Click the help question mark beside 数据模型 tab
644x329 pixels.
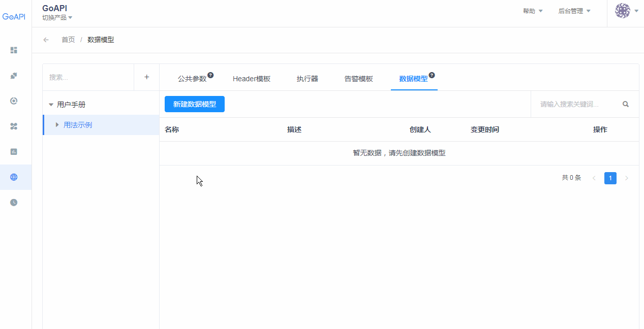432,75
